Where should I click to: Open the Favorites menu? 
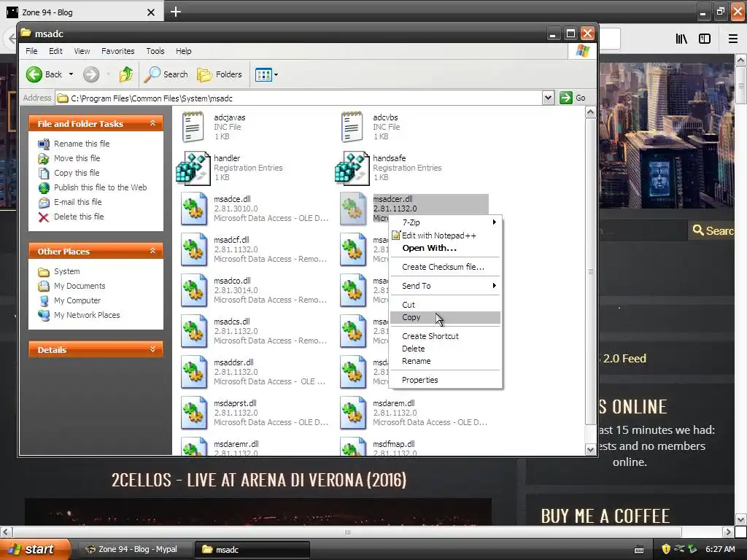[x=117, y=51]
